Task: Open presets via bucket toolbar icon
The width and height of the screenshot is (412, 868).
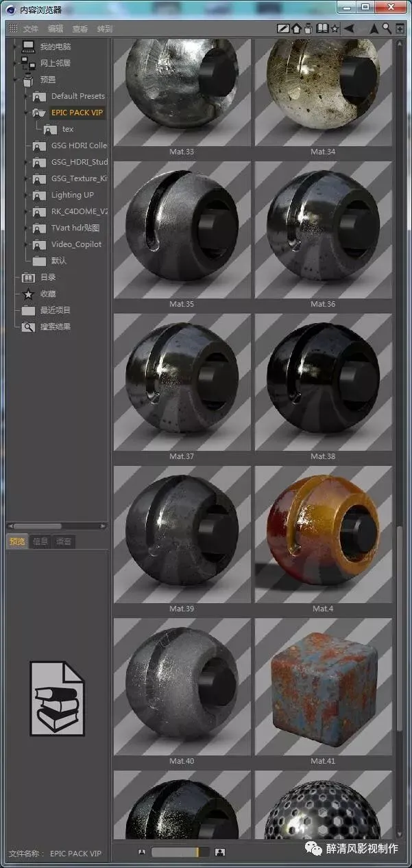Action: 308,29
